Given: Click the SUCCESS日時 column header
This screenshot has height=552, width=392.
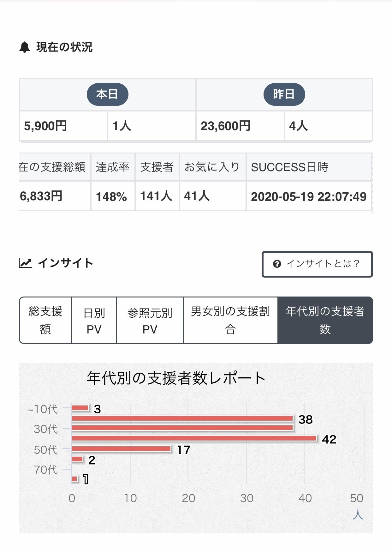Looking at the screenshot, I should (x=290, y=167).
